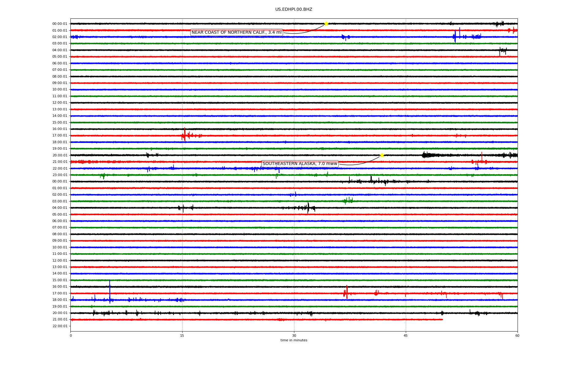Click the black Alaska wave arrival on 20:00:01 trace
588x368 pixels.
coord(426,155)
